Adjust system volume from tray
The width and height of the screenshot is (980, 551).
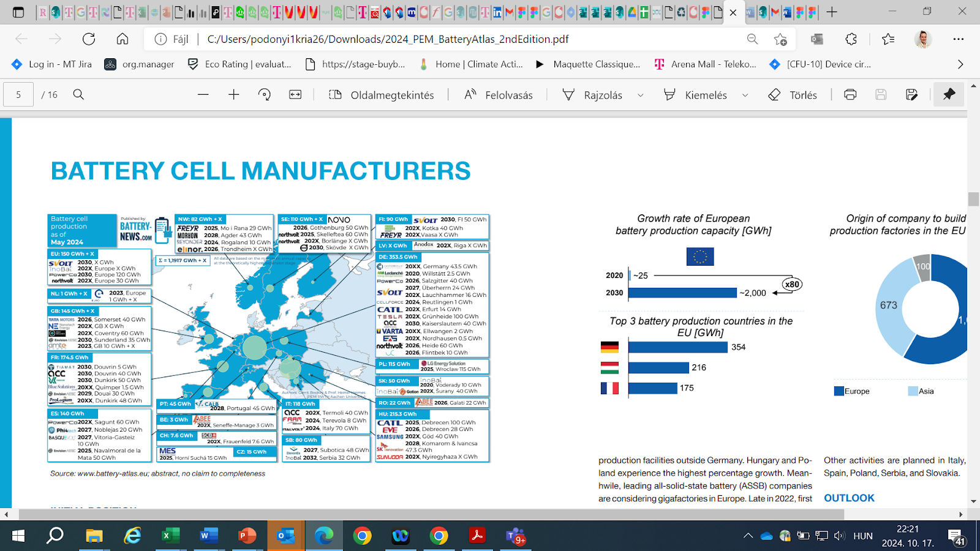(839, 536)
